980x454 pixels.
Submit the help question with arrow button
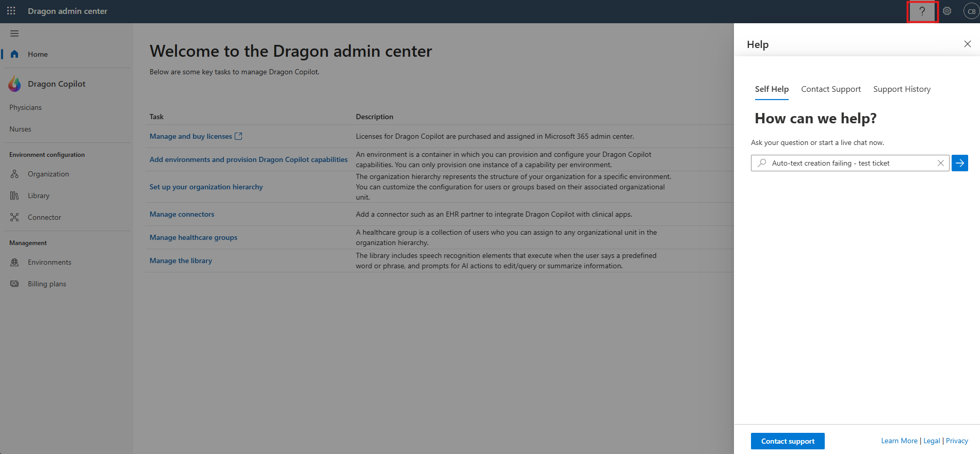(960, 163)
